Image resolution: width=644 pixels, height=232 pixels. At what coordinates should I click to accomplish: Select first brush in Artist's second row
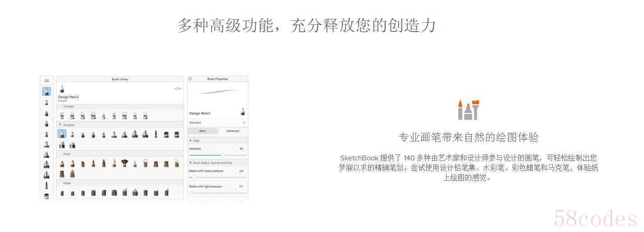click(x=62, y=173)
